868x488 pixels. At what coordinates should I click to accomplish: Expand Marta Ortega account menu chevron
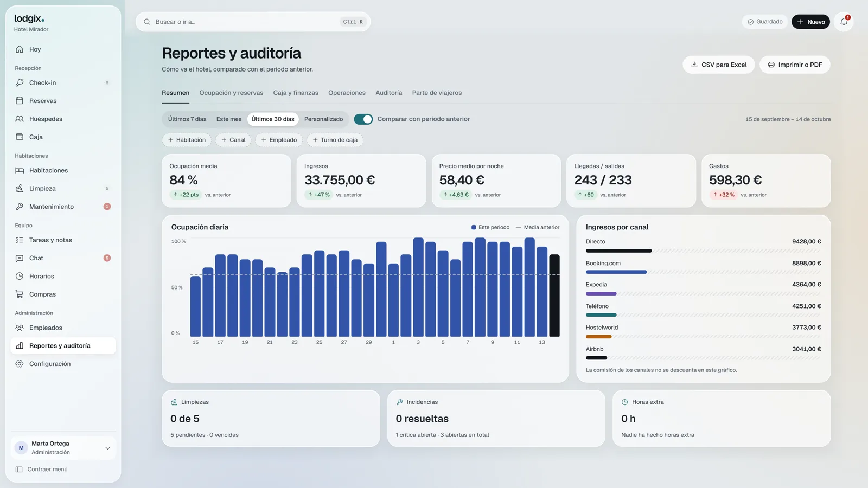coord(107,448)
